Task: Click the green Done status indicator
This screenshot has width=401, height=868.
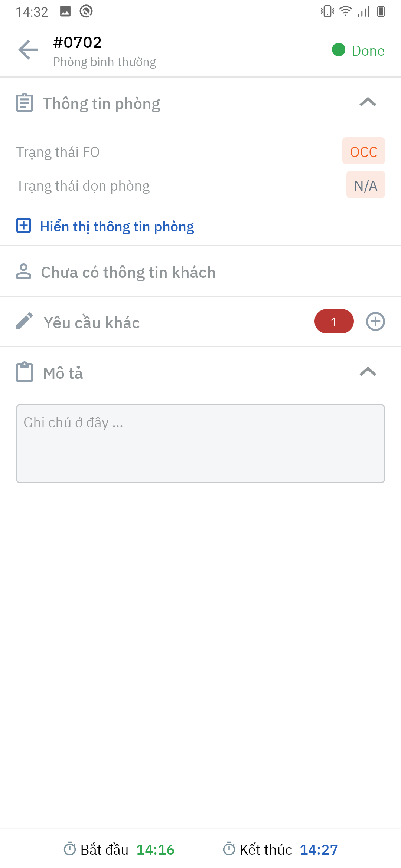Action: (358, 50)
